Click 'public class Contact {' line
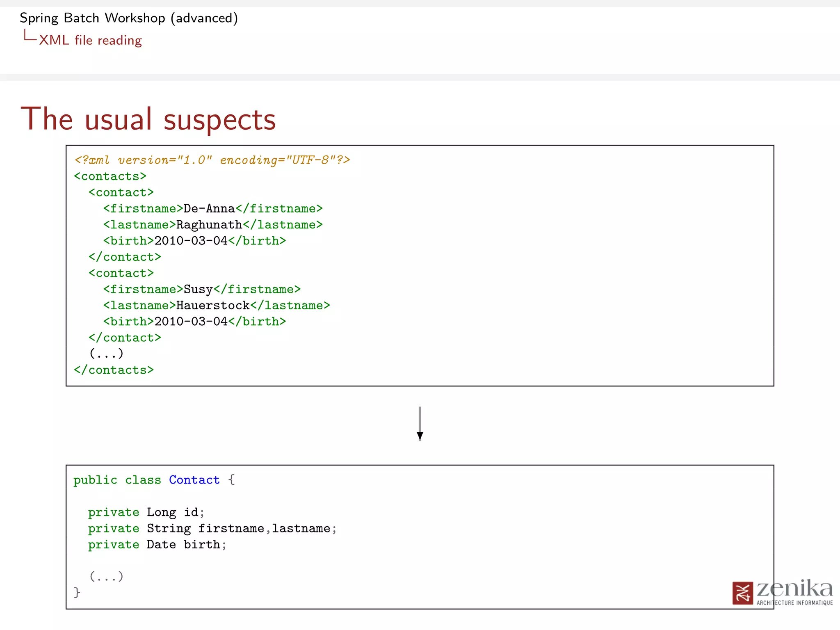840x630 pixels. coord(154,480)
